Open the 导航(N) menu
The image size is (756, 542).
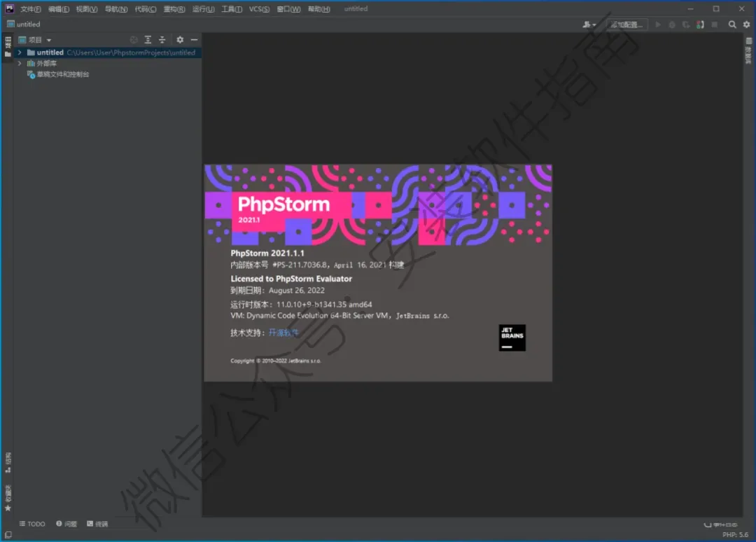click(x=116, y=9)
